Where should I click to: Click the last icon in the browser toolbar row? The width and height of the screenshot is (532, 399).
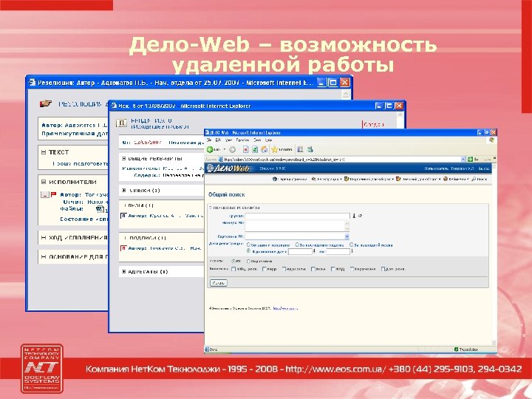coord(310,149)
